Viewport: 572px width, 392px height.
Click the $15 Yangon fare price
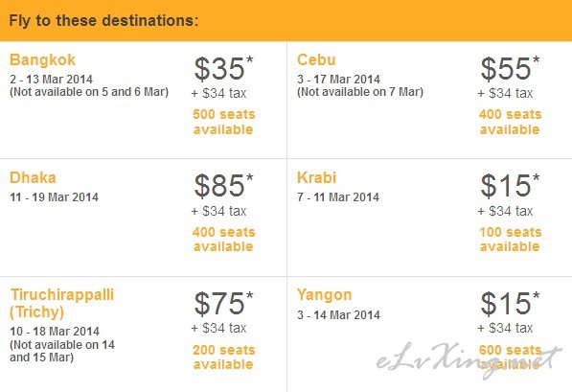tap(510, 303)
